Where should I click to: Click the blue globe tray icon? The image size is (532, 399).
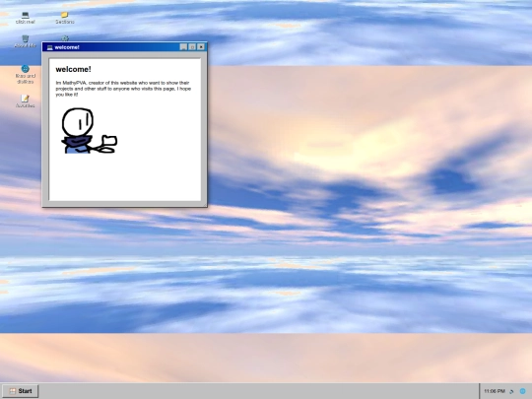point(523,391)
